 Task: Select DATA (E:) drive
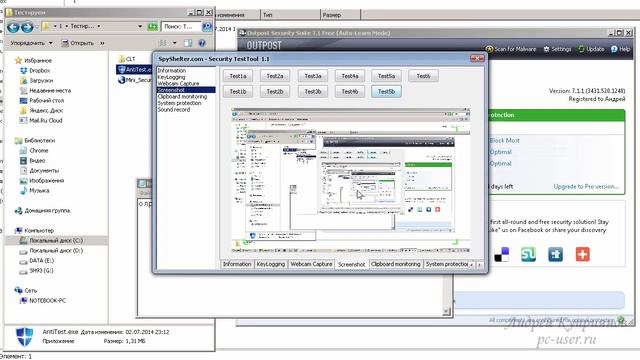37,260
